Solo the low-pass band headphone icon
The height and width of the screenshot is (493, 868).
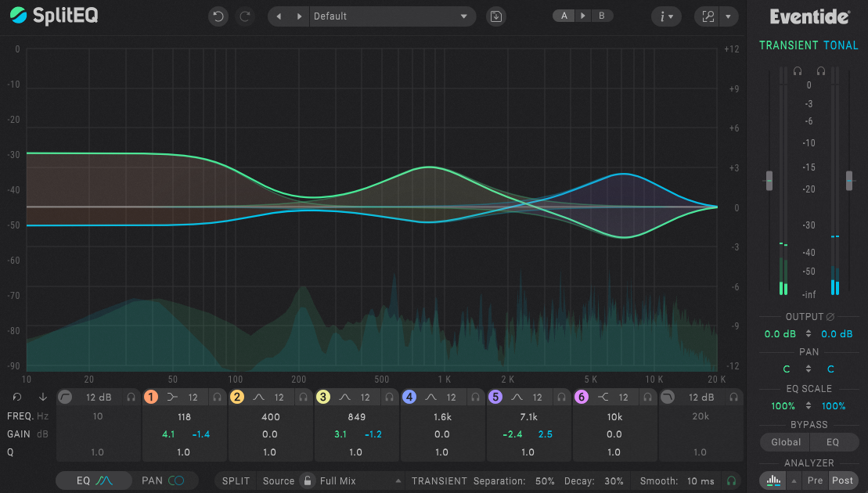pyautogui.click(x=733, y=398)
